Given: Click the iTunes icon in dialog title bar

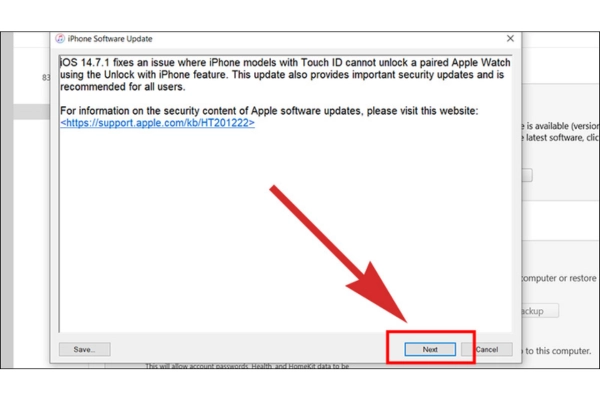Looking at the screenshot, I should click(x=60, y=39).
